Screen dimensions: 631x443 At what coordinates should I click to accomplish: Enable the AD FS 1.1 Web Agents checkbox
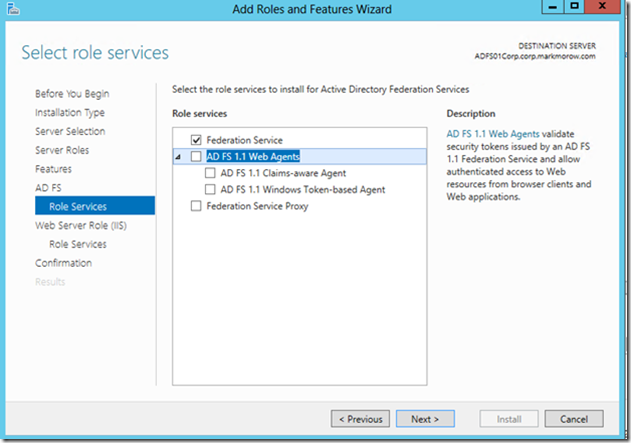(196, 157)
